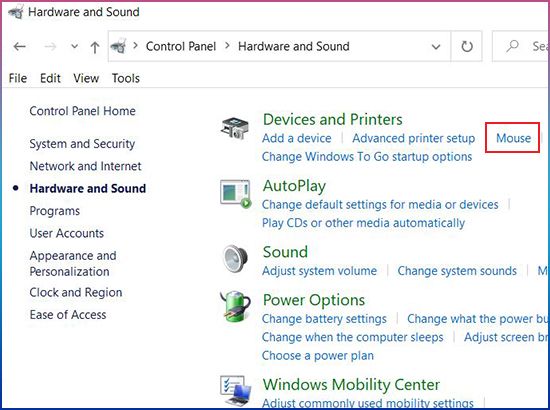
Task: Click the address bar Hardware and Sound icon
Action: pos(119,46)
